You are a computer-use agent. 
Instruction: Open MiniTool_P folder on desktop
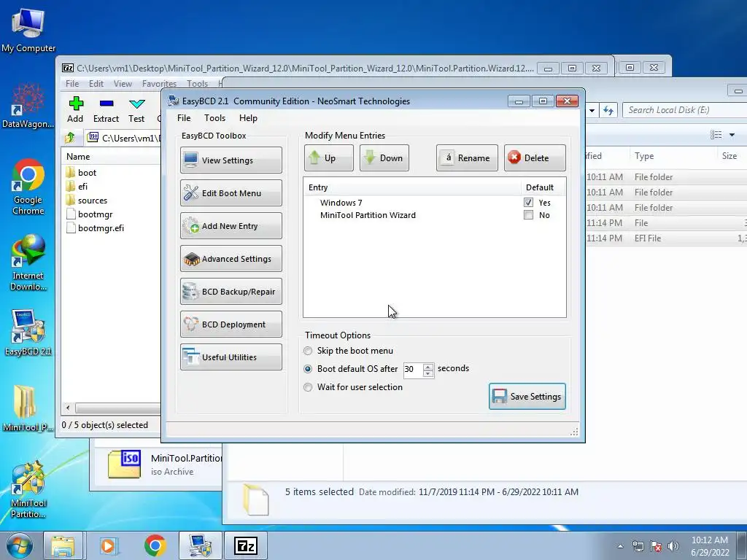tap(28, 408)
